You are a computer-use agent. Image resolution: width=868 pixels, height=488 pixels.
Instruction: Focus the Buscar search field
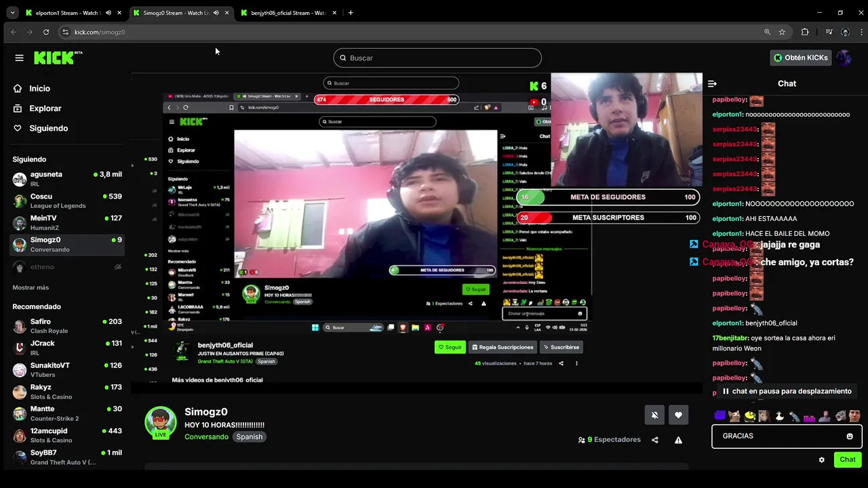pos(437,58)
